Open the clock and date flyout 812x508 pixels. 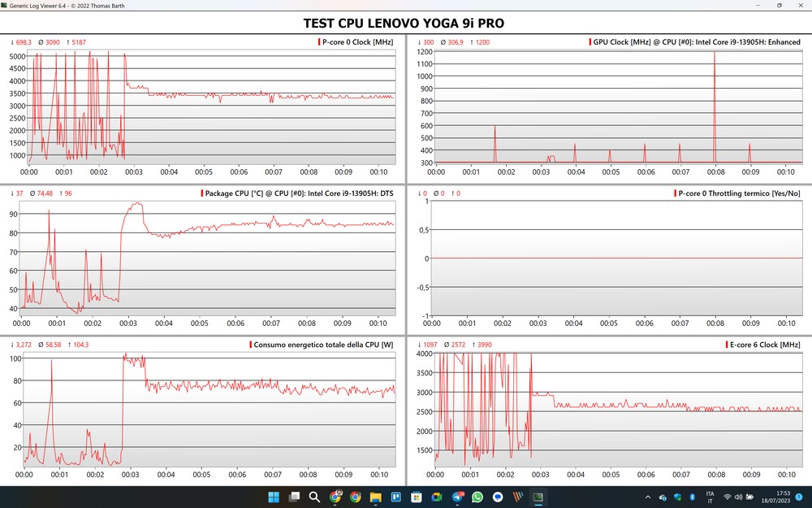pos(777,497)
